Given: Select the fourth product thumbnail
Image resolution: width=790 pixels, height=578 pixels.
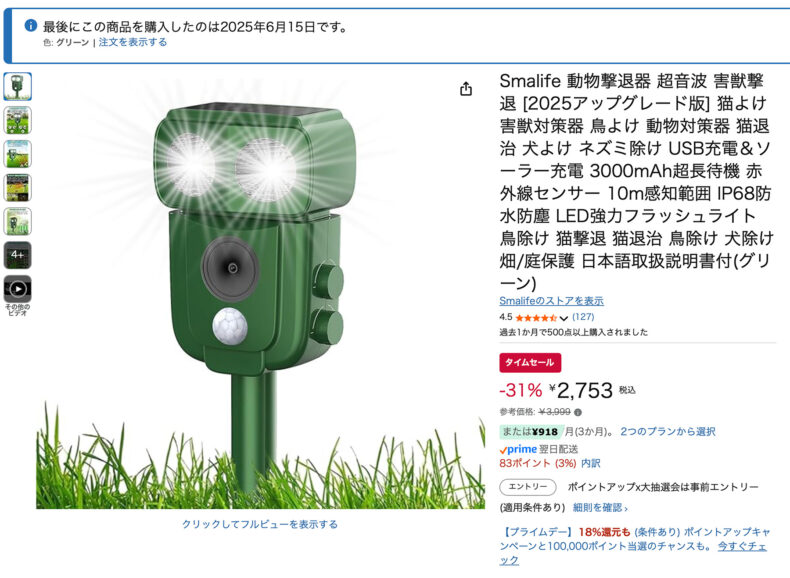Looking at the screenshot, I should (x=18, y=187).
